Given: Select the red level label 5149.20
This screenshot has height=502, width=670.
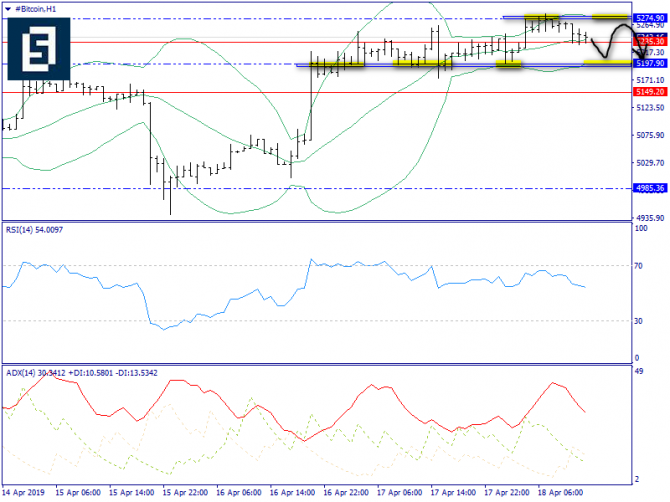Looking at the screenshot, I should tap(650, 92).
